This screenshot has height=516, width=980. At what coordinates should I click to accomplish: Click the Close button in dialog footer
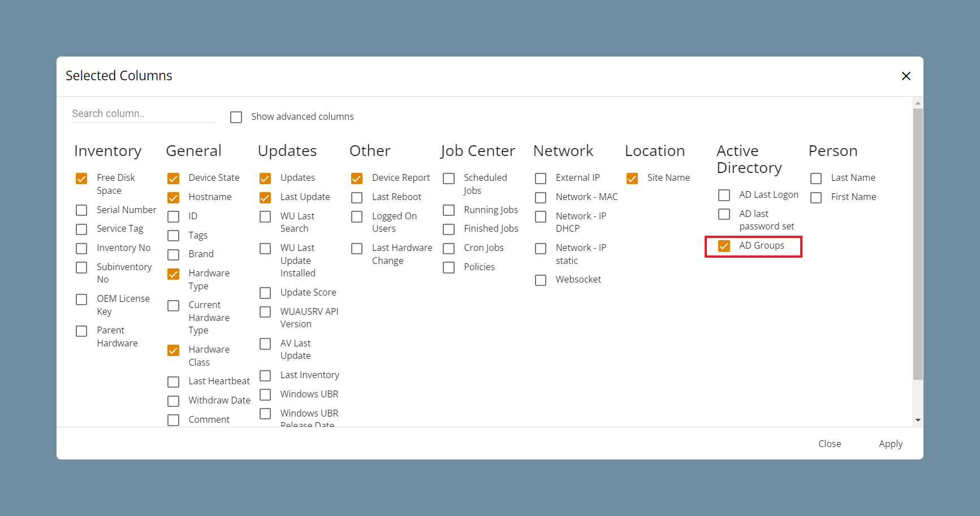[830, 444]
